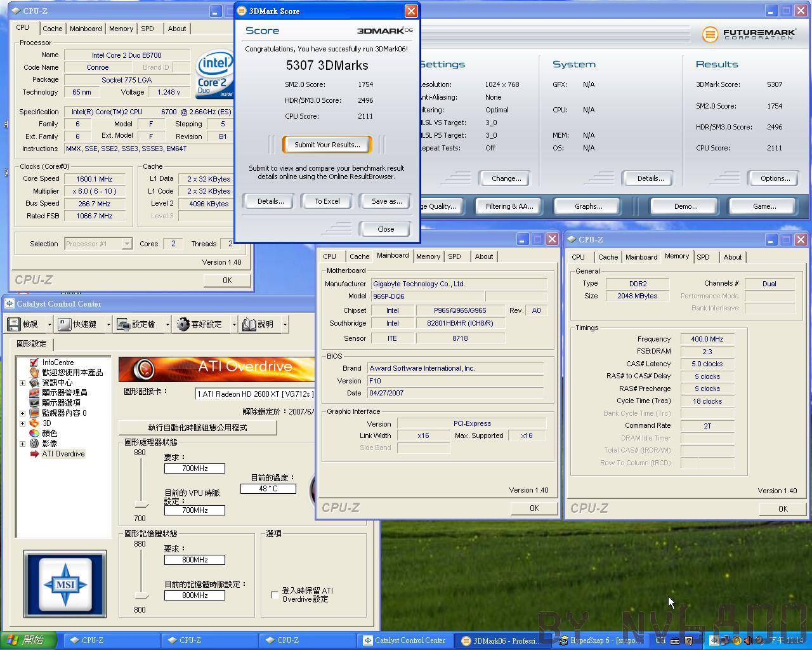This screenshot has width=812, height=650.
Task: Open the 快速鍵 dropdown arrow
Action: click(x=108, y=324)
